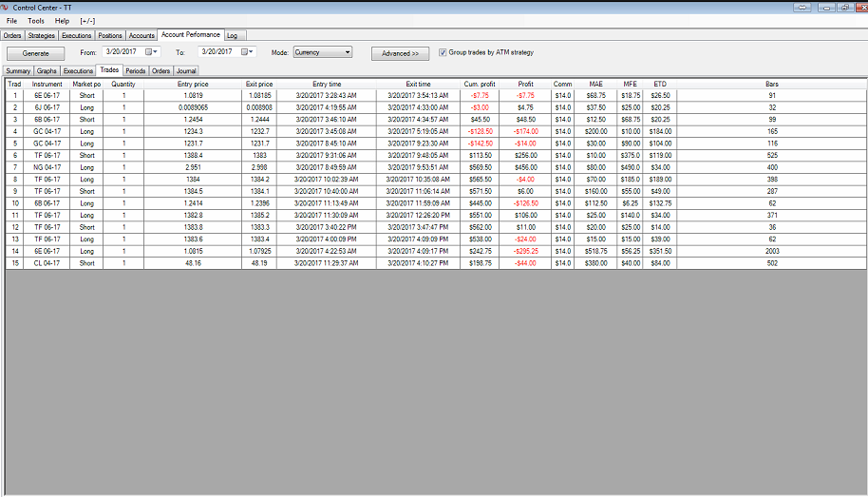Select NG 04-17 instrument cell
This screenshot has width=868, height=497.
[47, 167]
